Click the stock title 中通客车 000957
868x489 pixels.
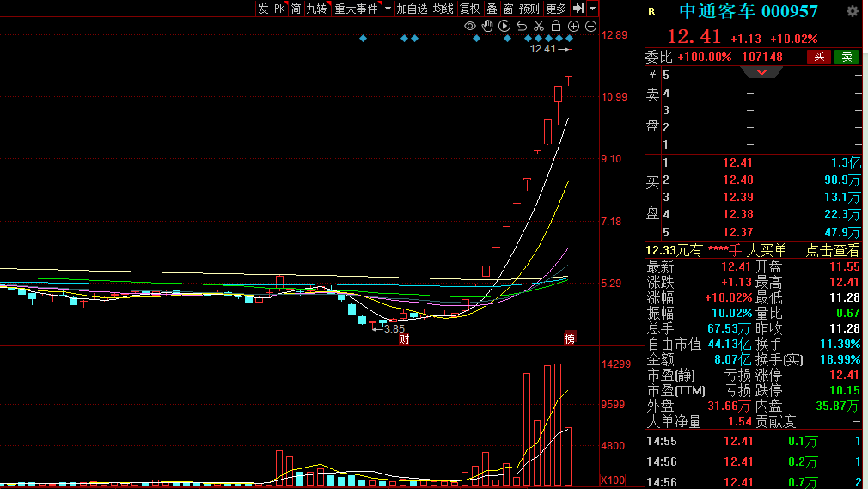point(749,11)
